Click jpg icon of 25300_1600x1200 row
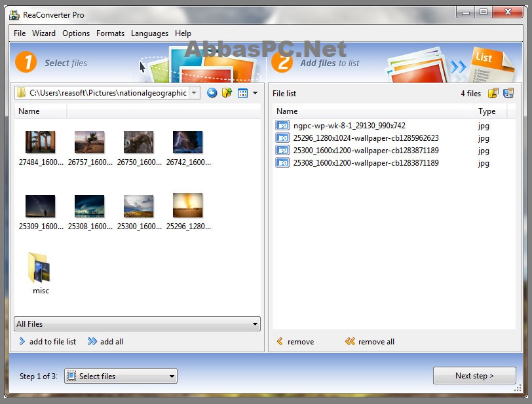532x404 pixels. point(282,150)
